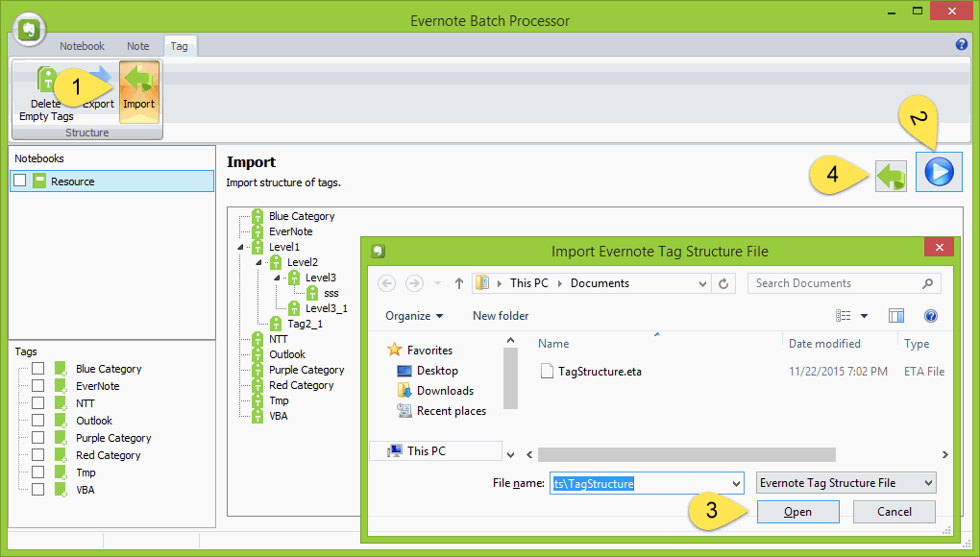The height and width of the screenshot is (557, 980).
Task: Click the Back arrow in file dialog
Action: pos(387,283)
